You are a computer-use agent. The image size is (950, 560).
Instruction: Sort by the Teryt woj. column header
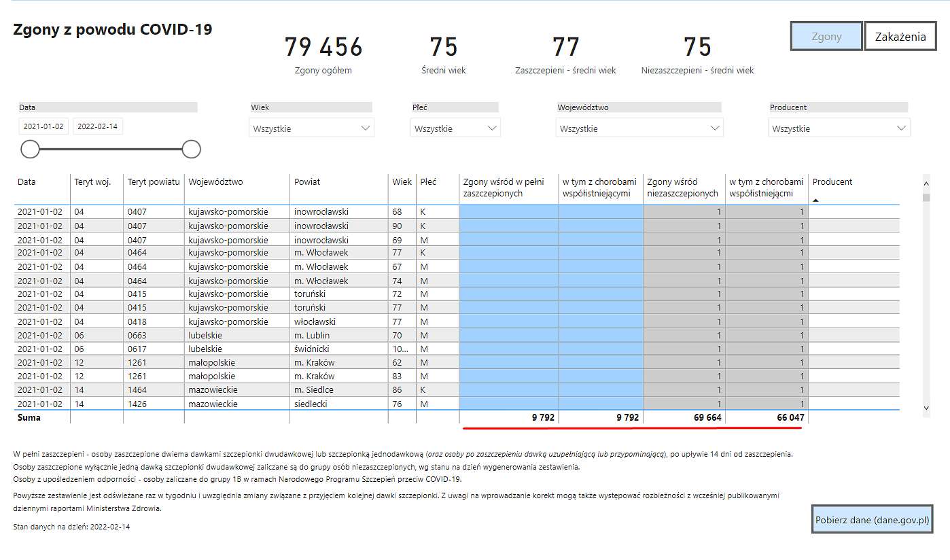click(92, 182)
